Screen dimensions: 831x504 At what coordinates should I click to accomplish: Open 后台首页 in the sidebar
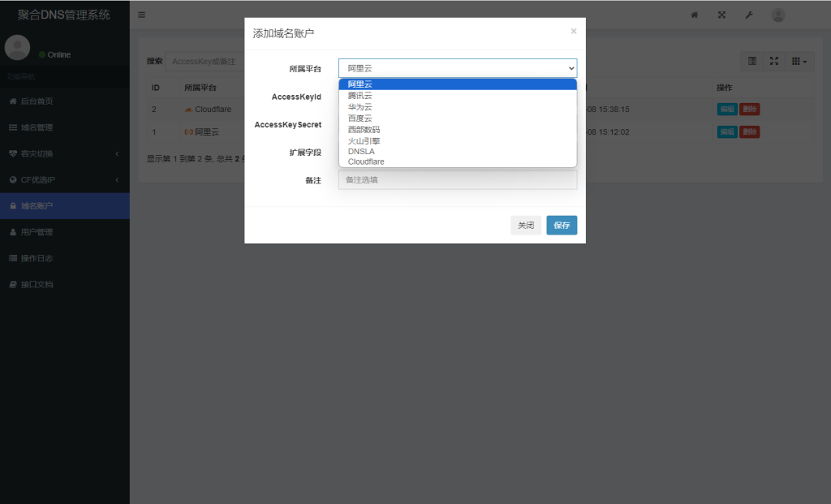tap(65, 101)
